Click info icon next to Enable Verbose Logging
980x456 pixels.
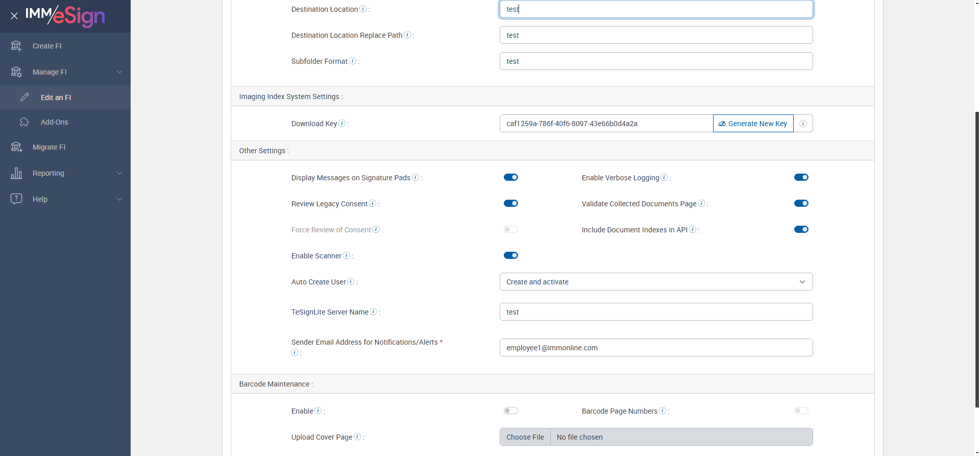pos(664,177)
